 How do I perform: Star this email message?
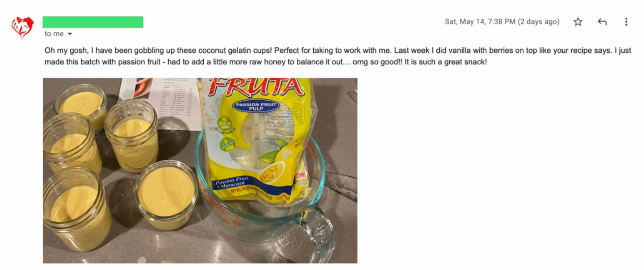tap(578, 22)
